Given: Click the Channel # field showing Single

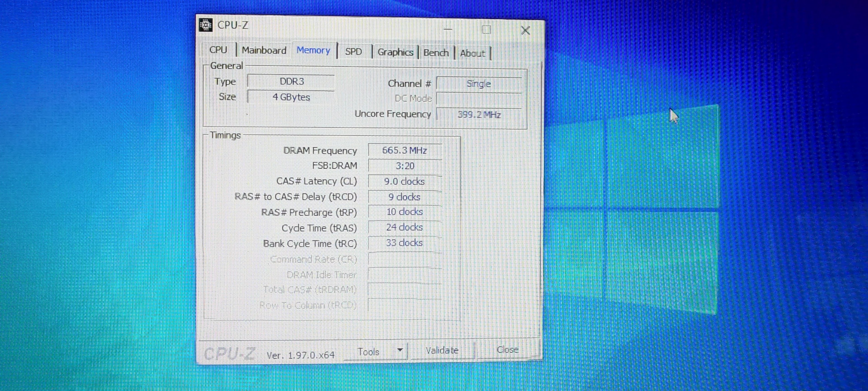Looking at the screenshot, I should (479, 84).
